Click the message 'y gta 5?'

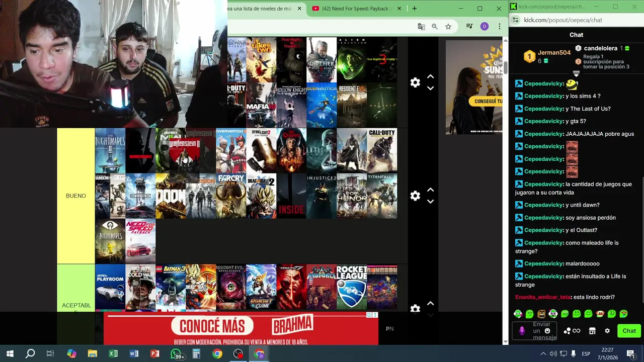[576, 121]
